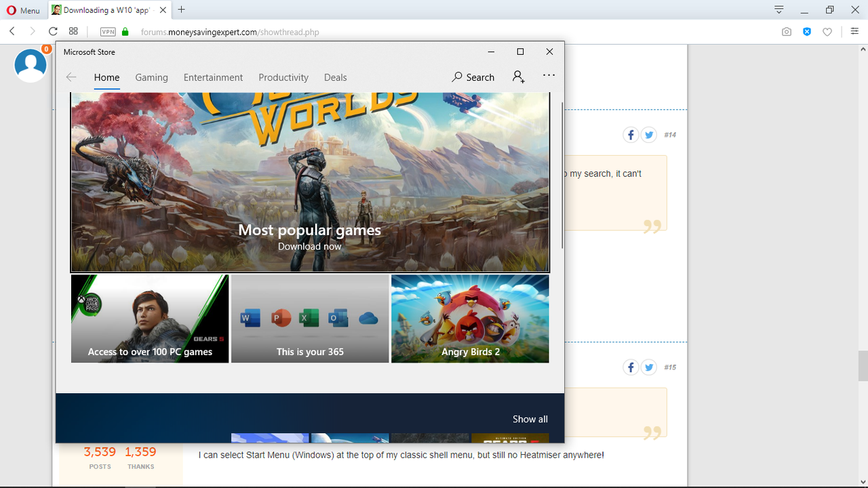Reload the forum page

(x=53, y=31)
